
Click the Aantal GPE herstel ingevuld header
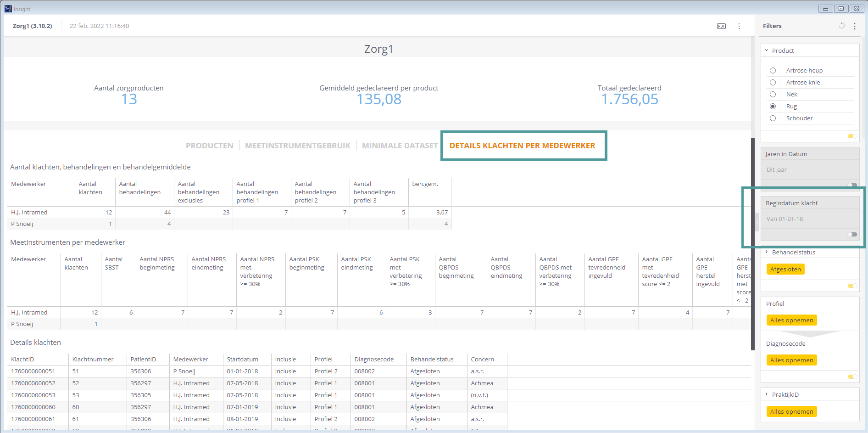point(708,272)
